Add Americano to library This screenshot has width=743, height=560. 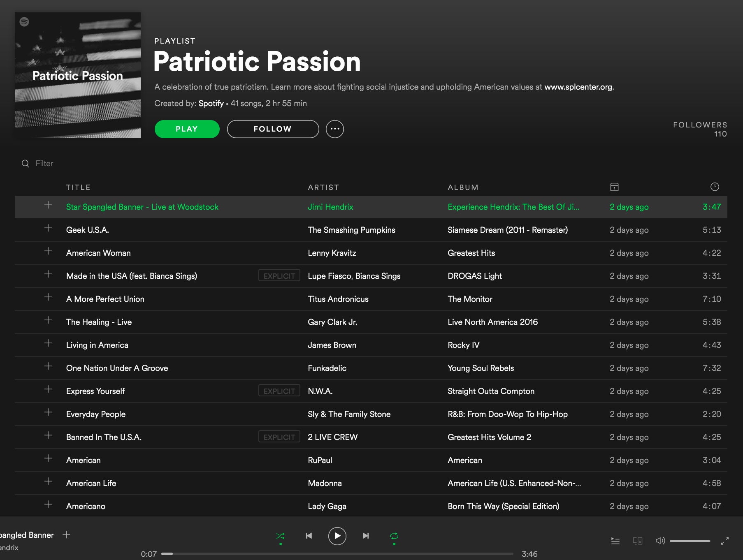click(48, 504)
